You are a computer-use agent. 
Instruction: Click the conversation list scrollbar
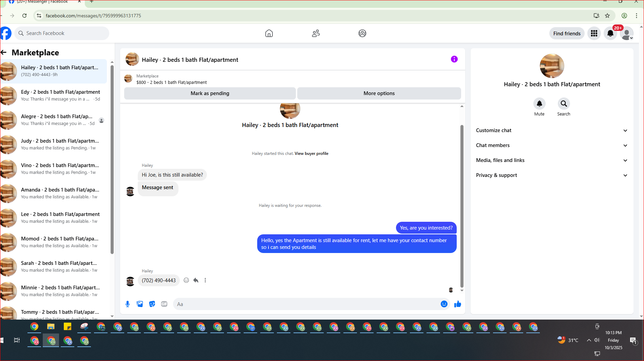(x=112, y=160)
